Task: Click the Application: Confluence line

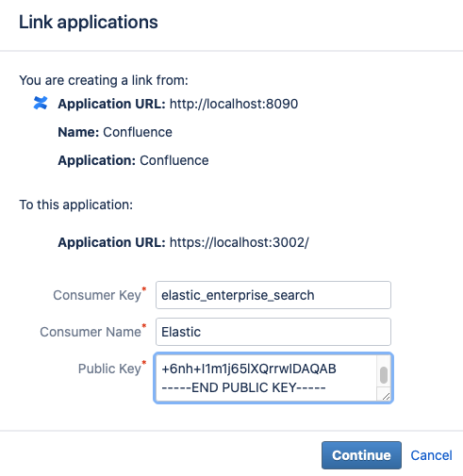Action: [133, 160]
